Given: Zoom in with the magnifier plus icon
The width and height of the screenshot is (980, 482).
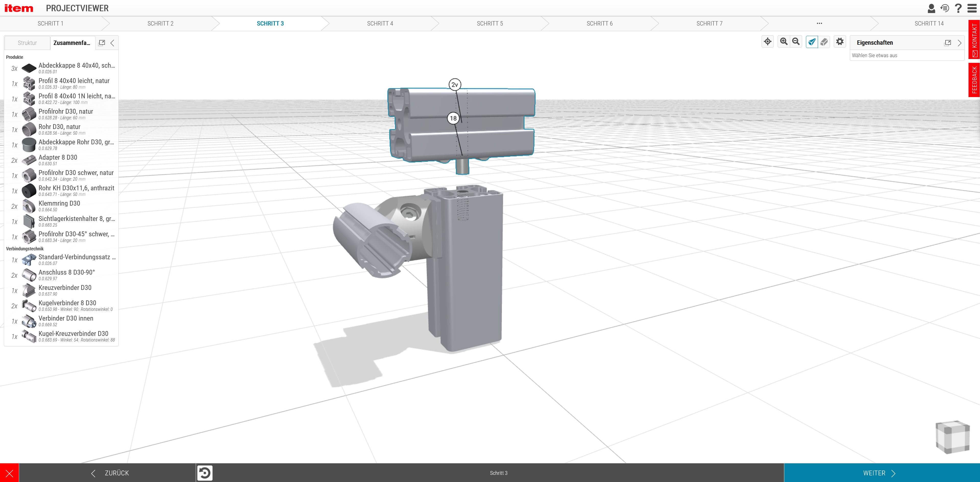Looking at the screenshot, I should pos(783,41).
